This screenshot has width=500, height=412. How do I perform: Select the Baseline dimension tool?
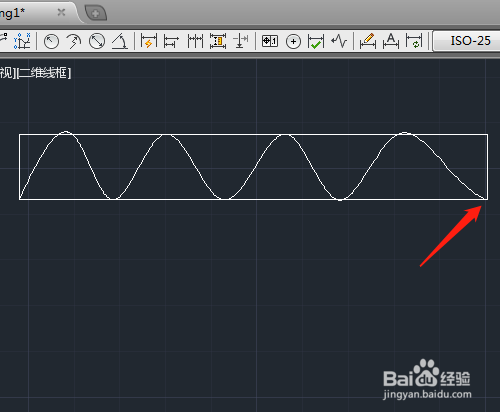point(171,41)
